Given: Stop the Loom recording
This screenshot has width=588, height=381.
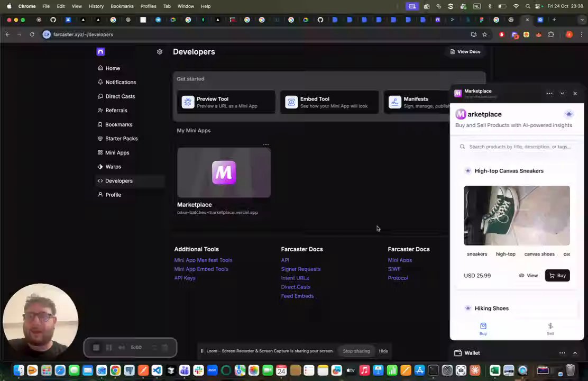Looking at the screenshot, I should (96, 348).
